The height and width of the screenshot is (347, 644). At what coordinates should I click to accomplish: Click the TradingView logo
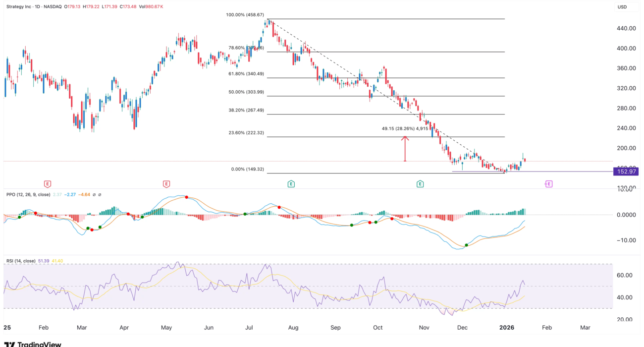tap(33, 344)
